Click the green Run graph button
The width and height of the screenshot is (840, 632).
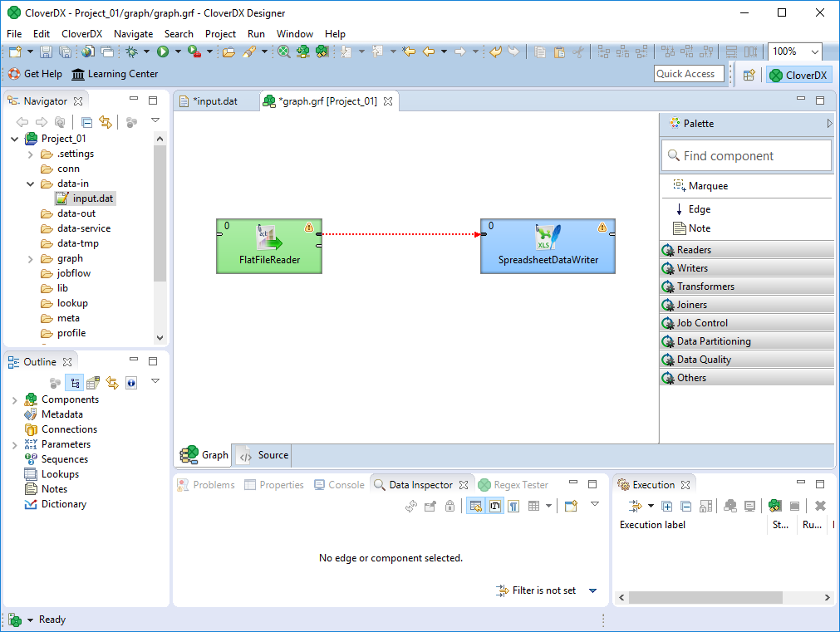[163, 51]
